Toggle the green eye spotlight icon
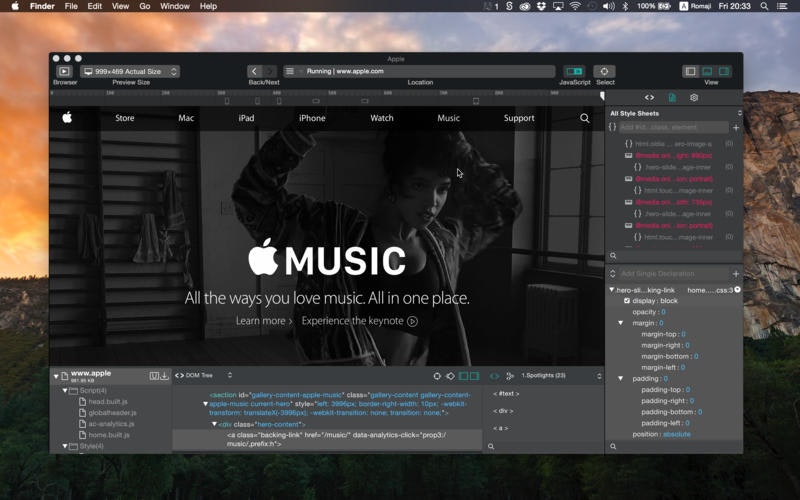This screenshot has height=500, width=800. (494, 376)
